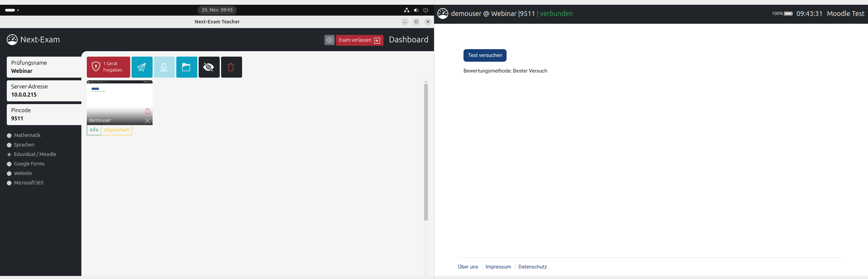Screen dimensions: 868x279
Task: Toggle the crossed-out eye screenshot visibility button
Action: [209, 67]
